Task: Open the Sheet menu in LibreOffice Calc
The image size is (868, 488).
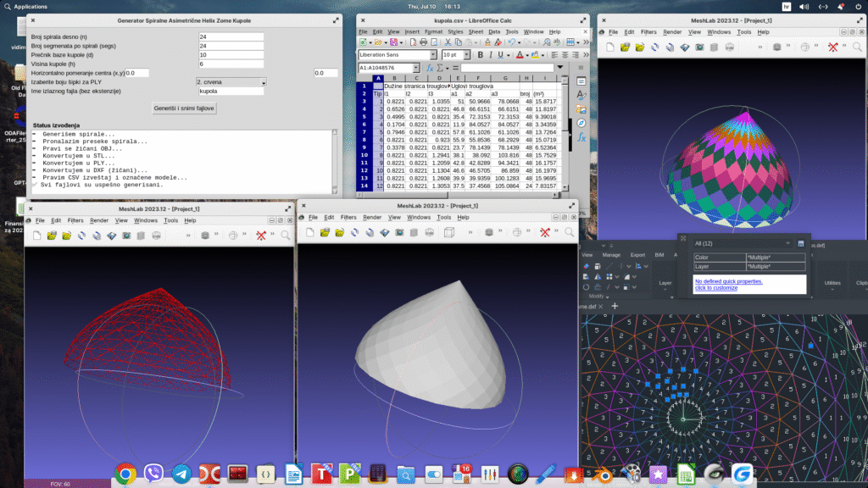Action: click(x=476, y=32)
